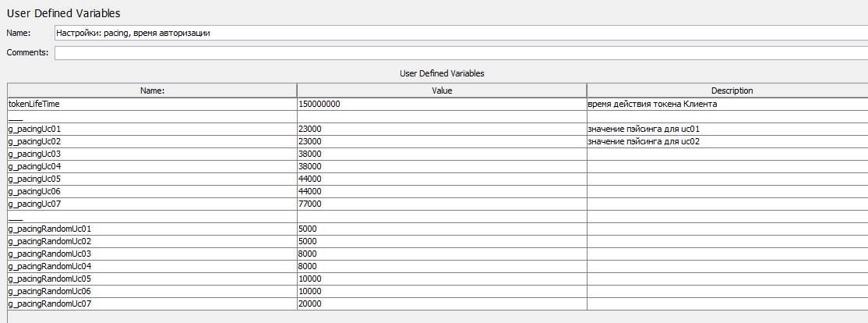Screen dimensions: 868x323
Task: Select the g_pacingUc02 name cell
Action: coord(152,141)
